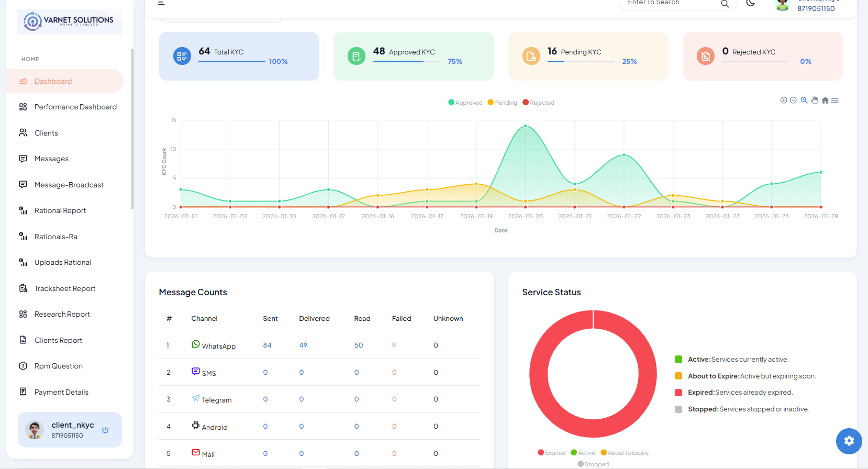Open the chart download menu
Viewport: 868px width, 469px height.
coord(835,100)
